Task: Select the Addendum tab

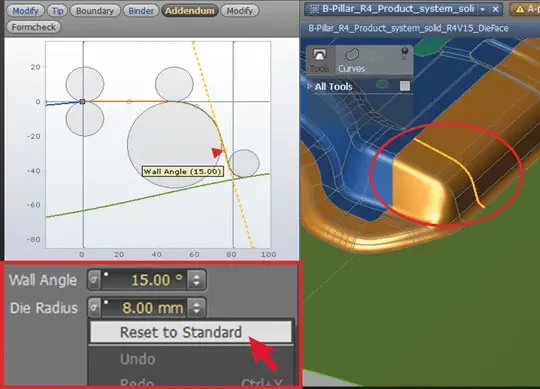Action: point(189,11)
